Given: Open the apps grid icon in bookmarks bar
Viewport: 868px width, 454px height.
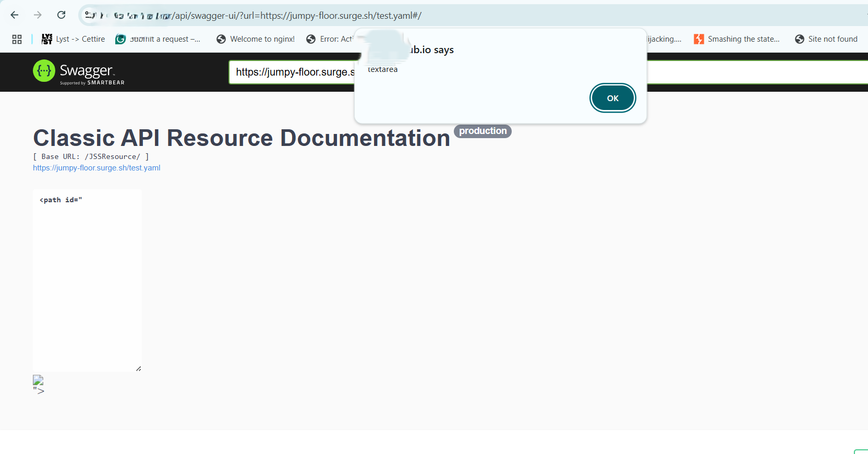Looking at the screenshot, I should (17, 39).
